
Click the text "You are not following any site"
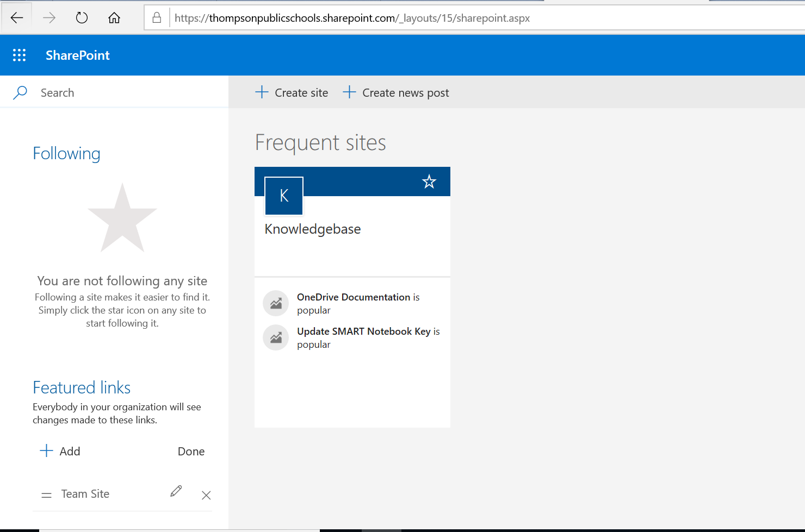(122, 281)
